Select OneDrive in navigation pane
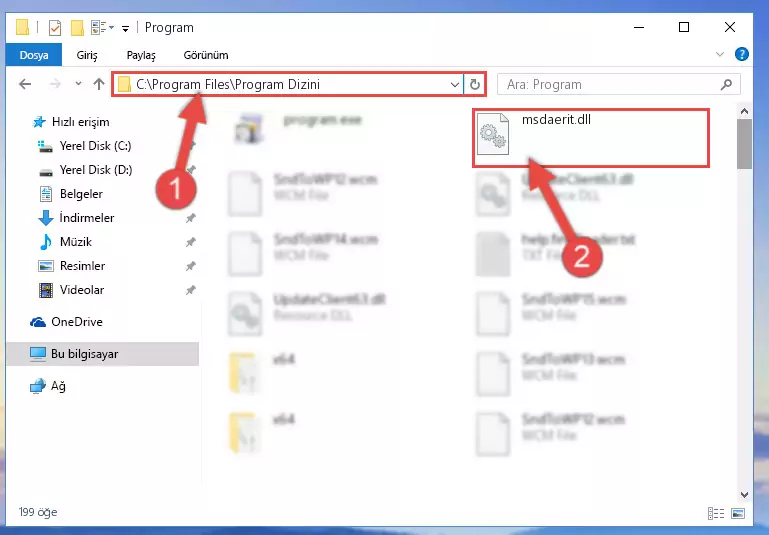 click(77, 322)
